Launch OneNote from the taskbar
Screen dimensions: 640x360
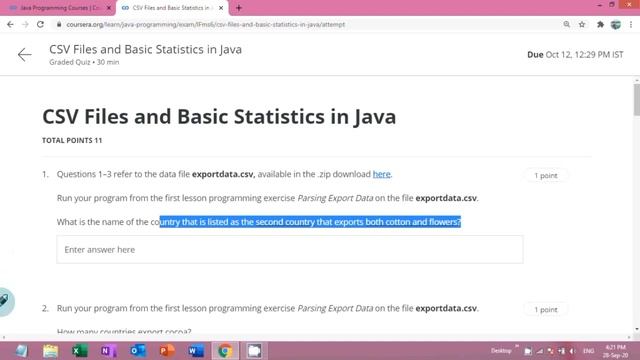coord(109,351)
